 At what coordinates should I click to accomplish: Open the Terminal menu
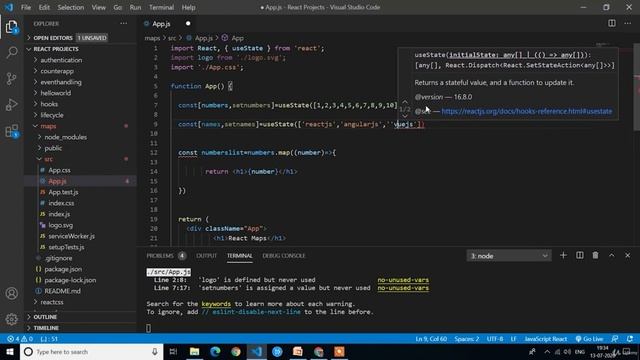click(161, 7)
